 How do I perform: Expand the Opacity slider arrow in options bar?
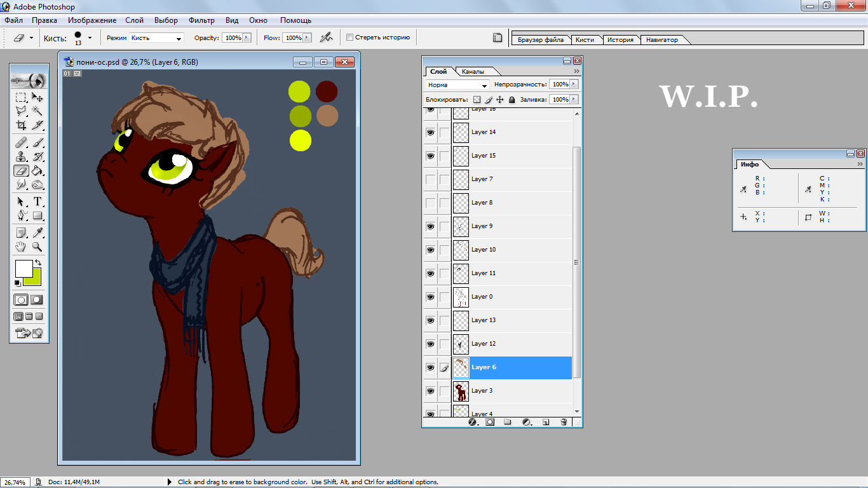pyautogui.click(x=247, y=38)
